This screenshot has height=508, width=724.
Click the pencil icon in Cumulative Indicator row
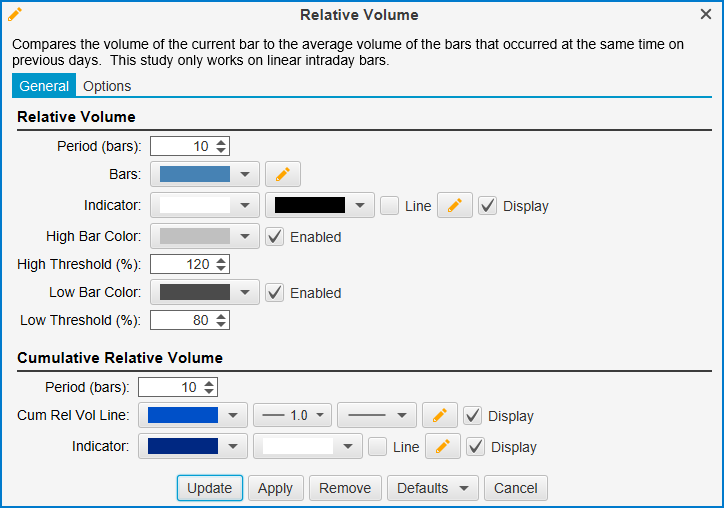click(x=442, y=447)
